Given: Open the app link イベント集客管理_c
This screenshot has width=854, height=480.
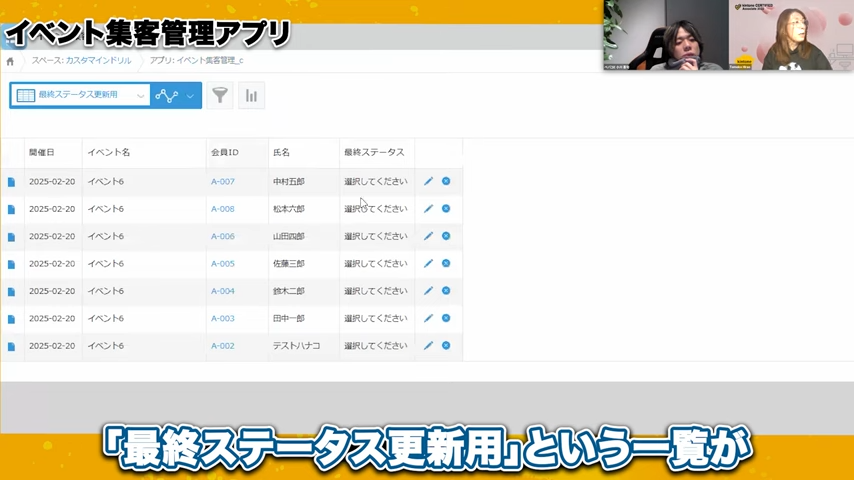Looking at the screenshot, I should point(210,60).
